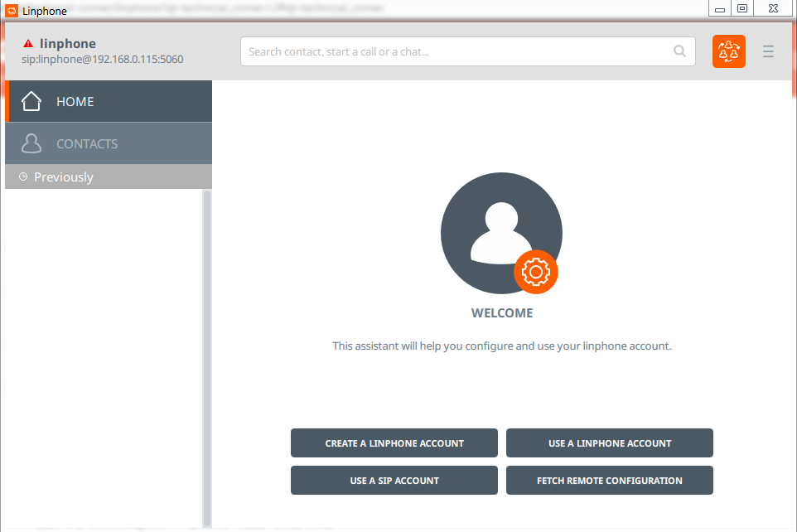Click the linphone account name
The height and width of the screenshot is (532, 797).
(68, 44)
